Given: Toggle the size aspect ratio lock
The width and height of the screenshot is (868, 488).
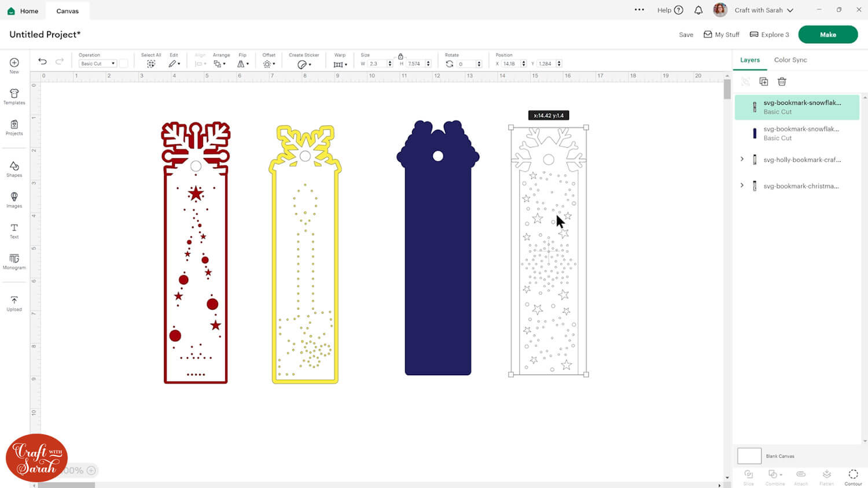Looking at the screenshot, I should point(400,56).
